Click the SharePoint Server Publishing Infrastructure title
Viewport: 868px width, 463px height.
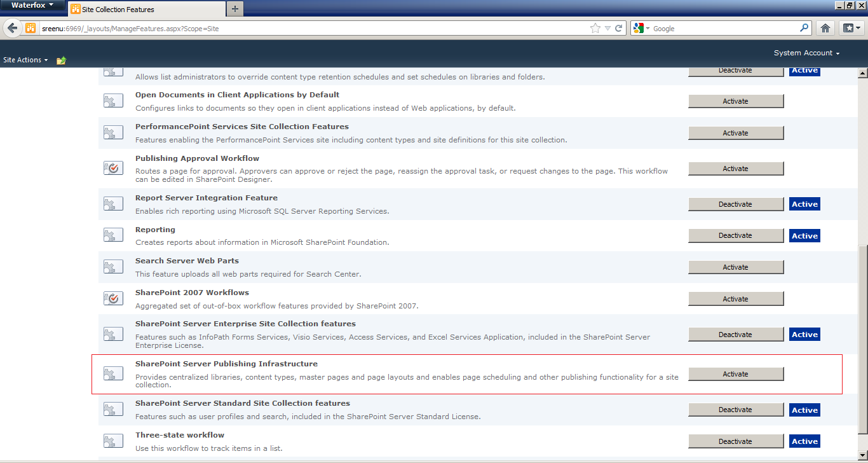click(226, 364)
